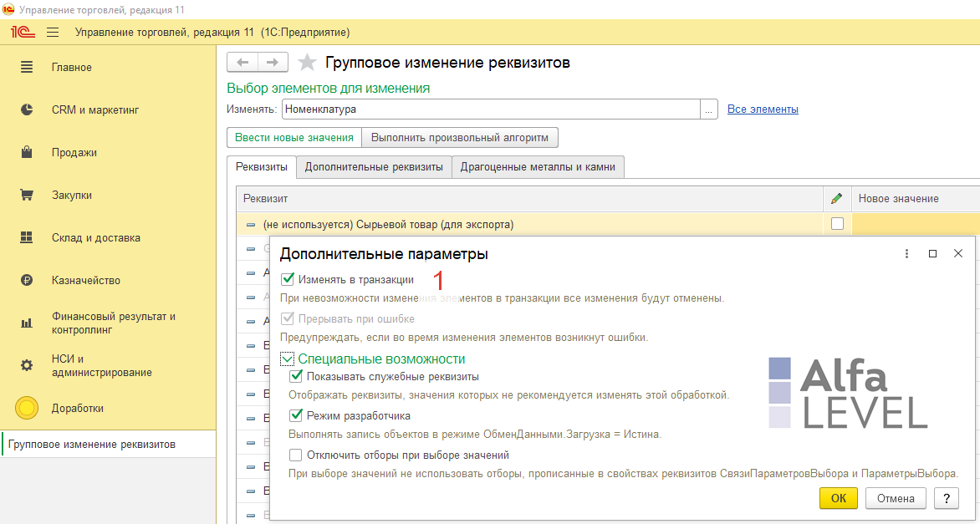Viewport: 980px width, 524px height.
Task: Click the Изменять Номенклатура input field
Action: pyautogui.click(x=491, y=109)
